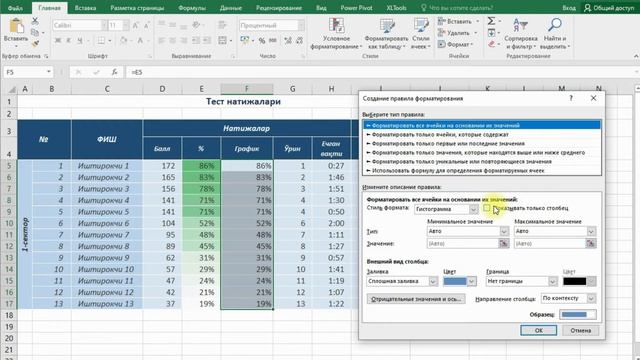Click the Удалить cells button
Viewport: 640px width, 360px height.
pos(457,33)
